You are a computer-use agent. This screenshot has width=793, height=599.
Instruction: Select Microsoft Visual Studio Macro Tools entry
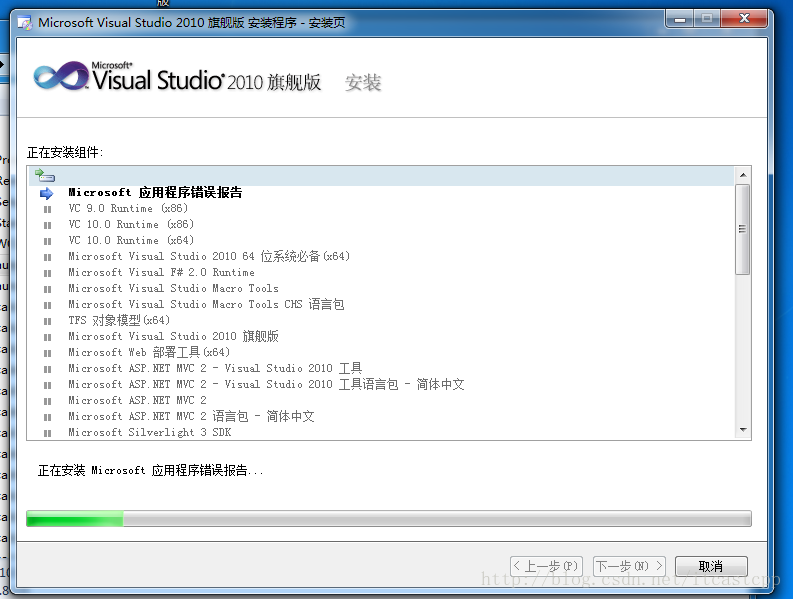[173, 288]
